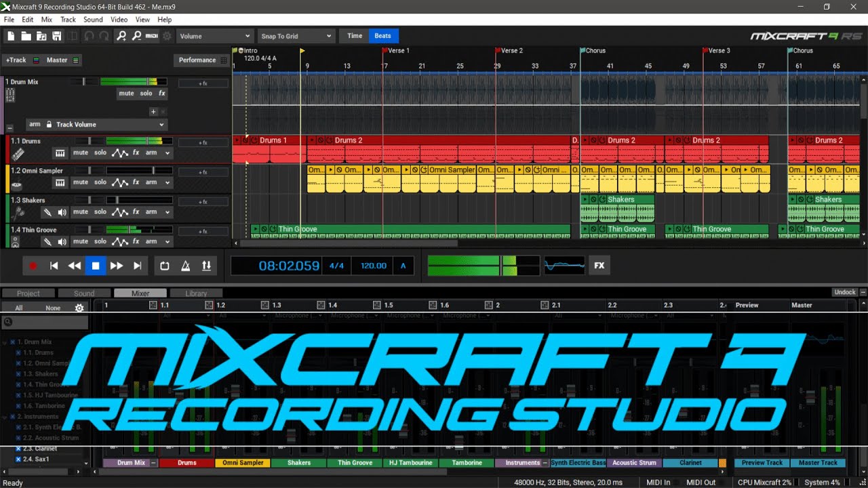
Task: Solo the Thin Groove track
Action: [100, 241]
